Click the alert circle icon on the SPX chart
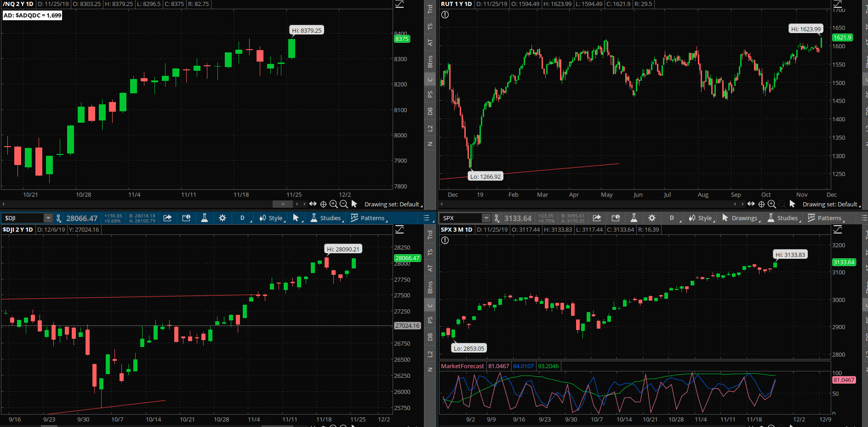 click(x=445, y=240)
